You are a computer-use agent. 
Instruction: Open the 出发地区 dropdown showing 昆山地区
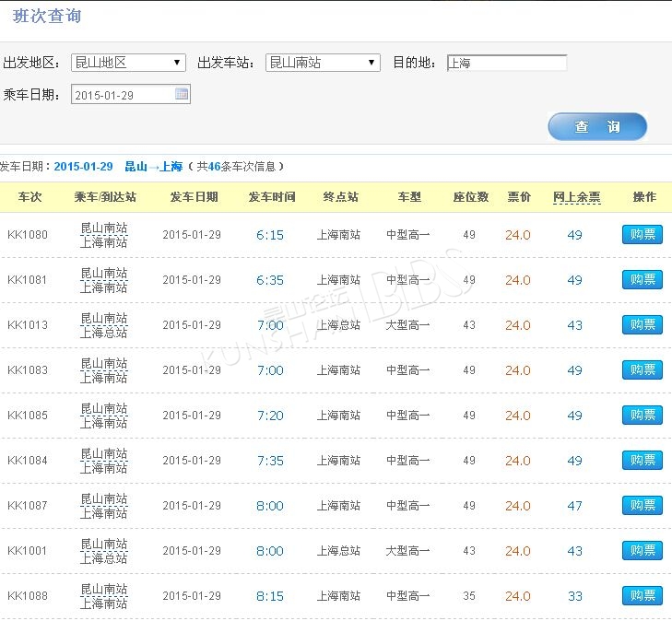[128, 63]
